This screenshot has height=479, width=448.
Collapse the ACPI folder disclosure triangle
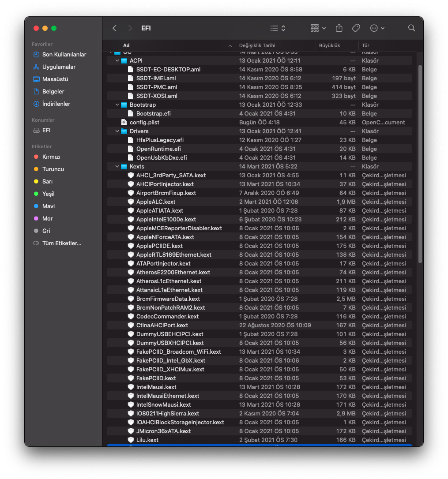pyautogui.click(x=117, y=61)
